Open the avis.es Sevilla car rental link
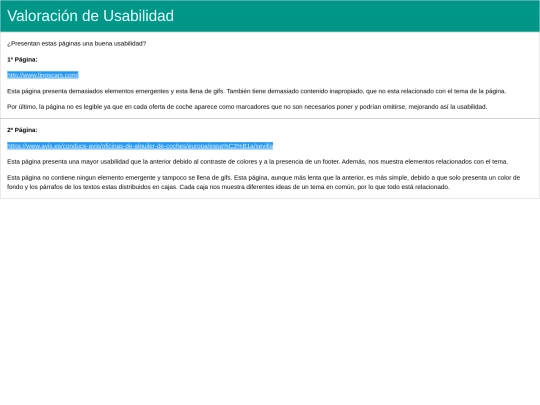The width and height of the screenshot is (540, 405). pos(140,146)
